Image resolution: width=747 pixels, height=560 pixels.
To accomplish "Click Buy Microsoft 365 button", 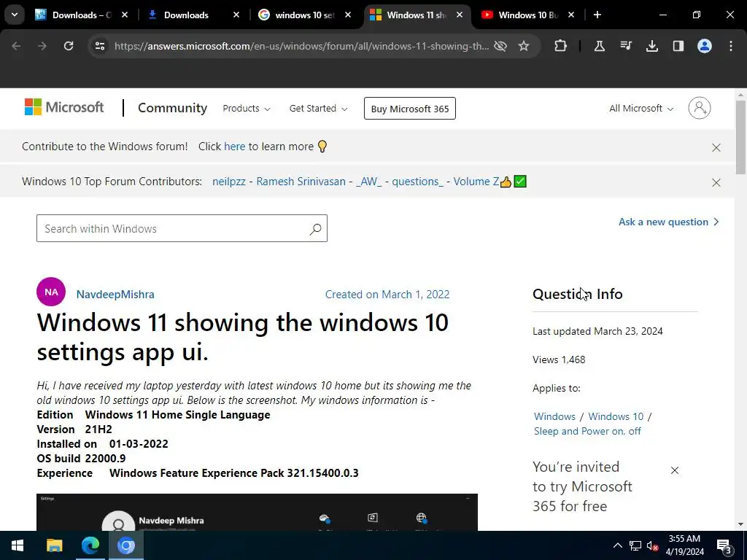I will coord(410,109).
